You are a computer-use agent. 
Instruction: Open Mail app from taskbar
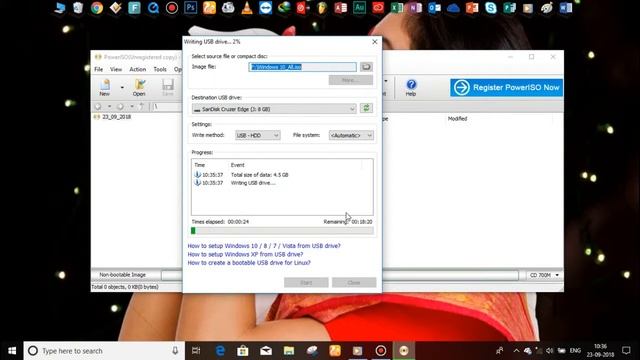tap(266, 351)
